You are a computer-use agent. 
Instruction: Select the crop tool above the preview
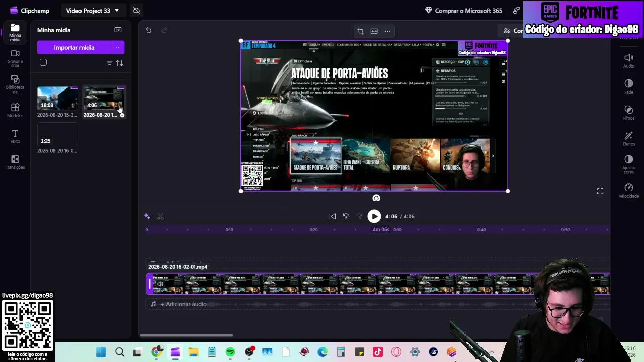point(361,31)
